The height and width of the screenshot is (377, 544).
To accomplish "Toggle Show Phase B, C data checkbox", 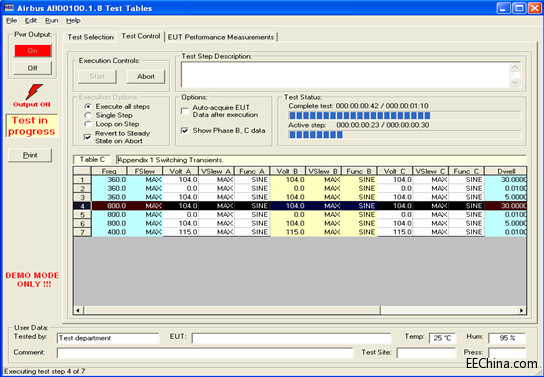I will [x=185, y=131].
